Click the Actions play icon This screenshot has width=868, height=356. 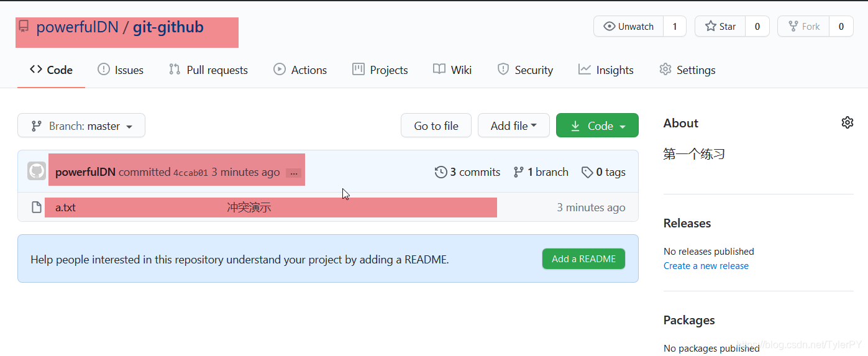[x=280, y=69]
